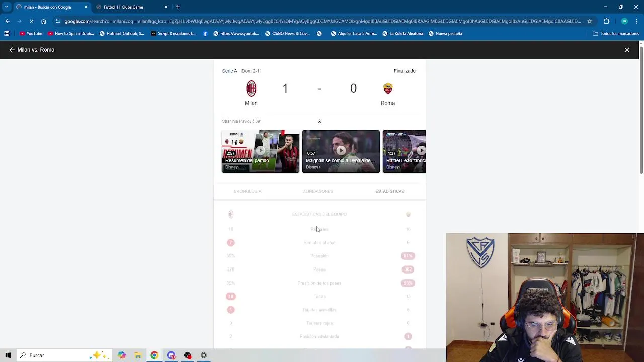Open the https://www.youtub... bookmark
This screenshot has width=644, height=362.
coord(236,34)
